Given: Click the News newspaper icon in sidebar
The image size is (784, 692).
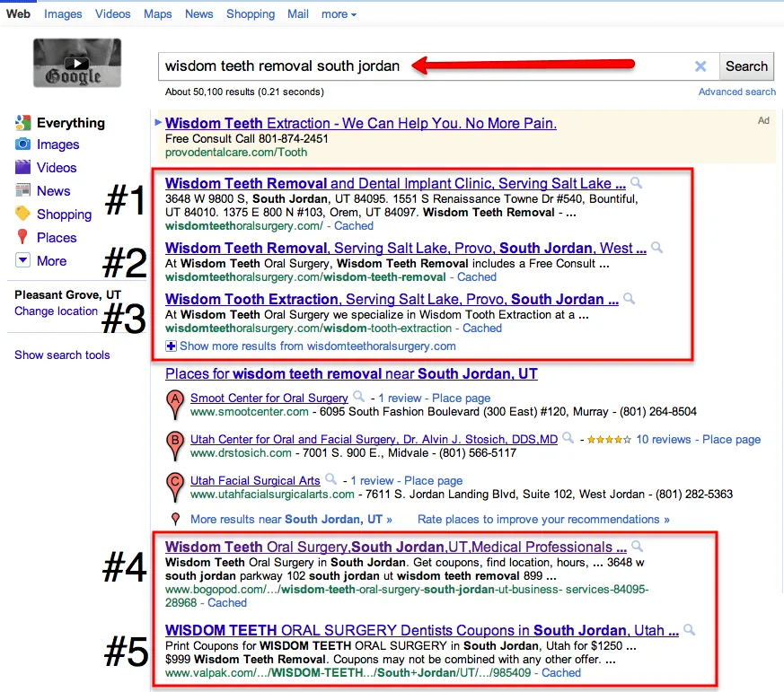Looking at the screenshot, I should [x=23, y=190].
